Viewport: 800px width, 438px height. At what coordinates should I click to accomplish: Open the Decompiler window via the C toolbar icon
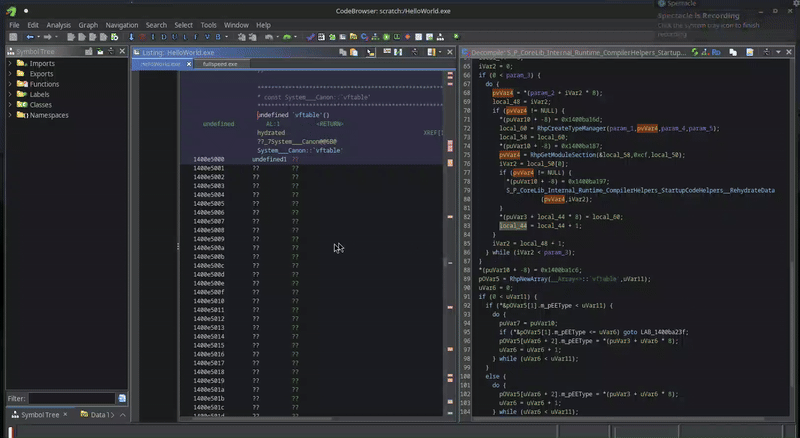tap(364, 37)
